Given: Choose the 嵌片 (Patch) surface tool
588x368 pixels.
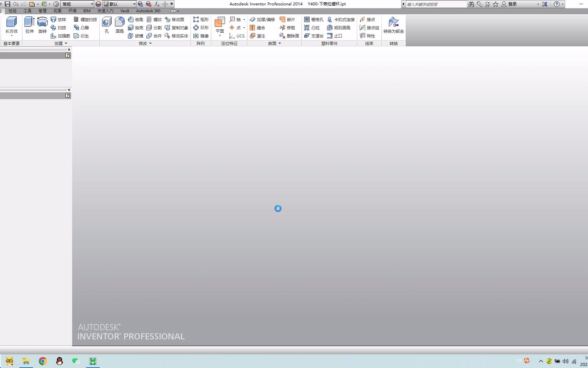Looking at the screenshot, I should coord(287,19).
